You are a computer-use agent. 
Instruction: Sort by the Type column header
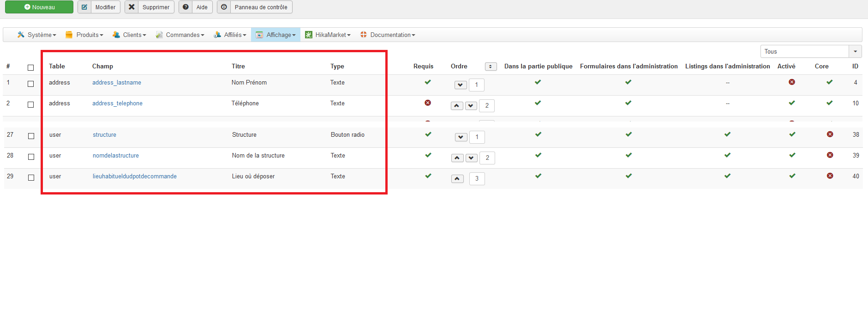tap(337, 67)
